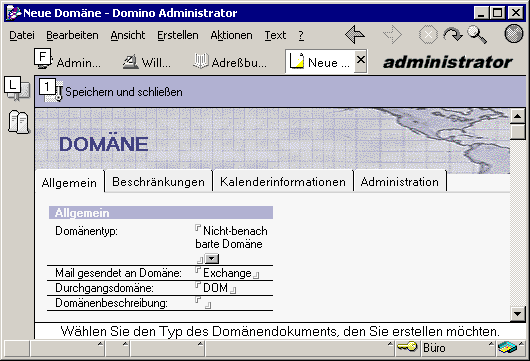Click the pencil icon on Will... window tab
Screen dimensions: 530x361
click(x=130, y=62)
